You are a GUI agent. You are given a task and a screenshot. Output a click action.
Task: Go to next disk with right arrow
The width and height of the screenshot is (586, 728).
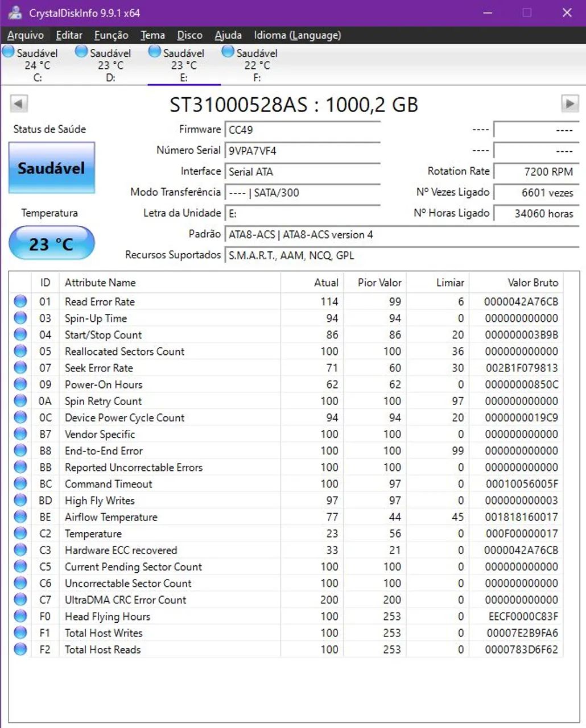point(570,104)
